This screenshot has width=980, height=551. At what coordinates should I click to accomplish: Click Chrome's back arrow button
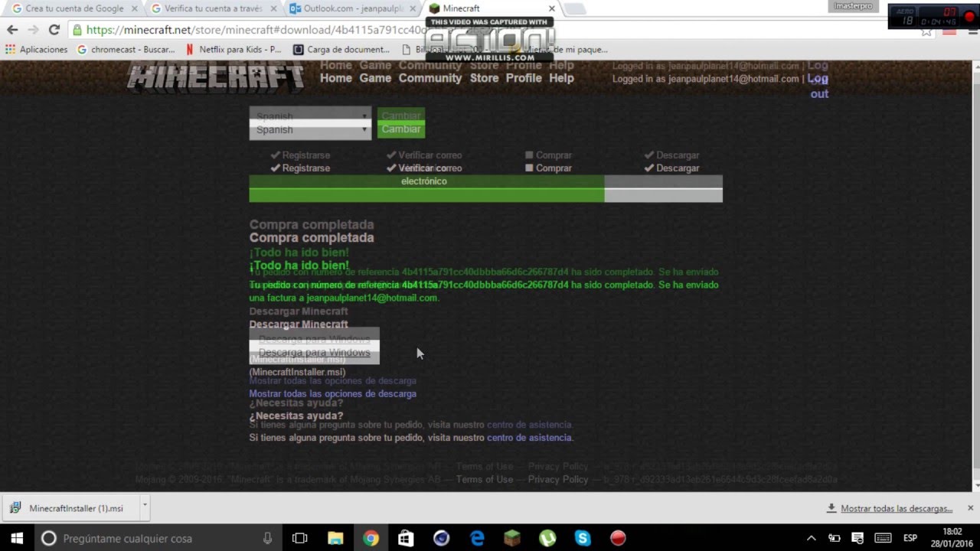point(12,30)
